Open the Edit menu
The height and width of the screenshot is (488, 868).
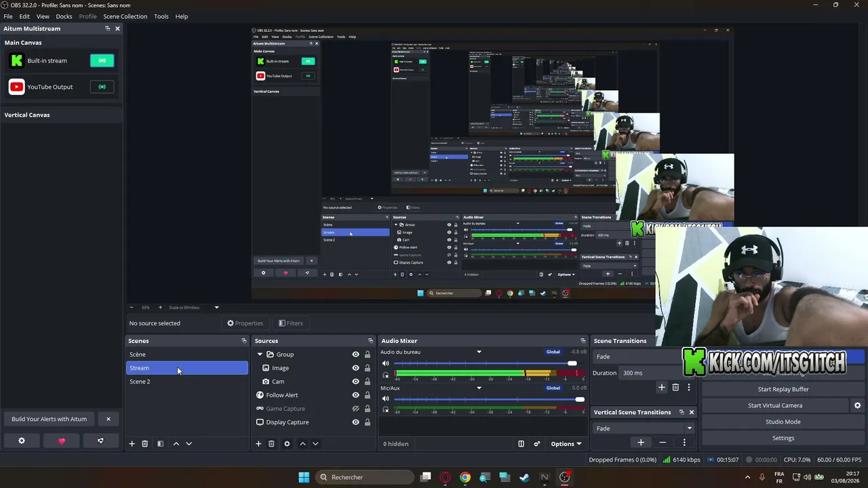(x=24, y=16)
